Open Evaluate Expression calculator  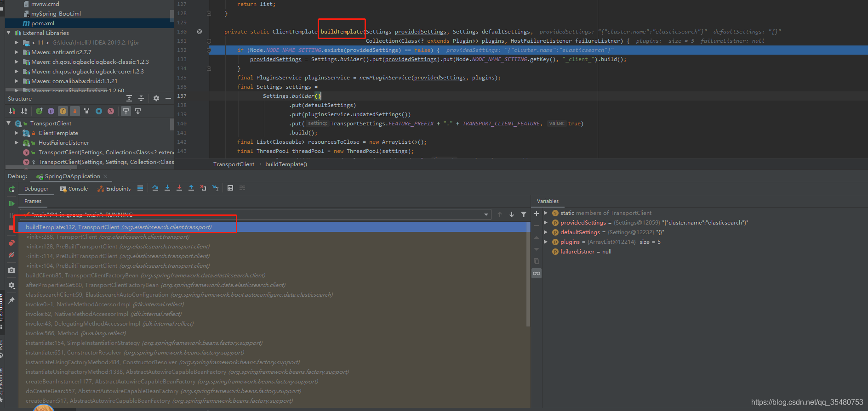point(230,188)
